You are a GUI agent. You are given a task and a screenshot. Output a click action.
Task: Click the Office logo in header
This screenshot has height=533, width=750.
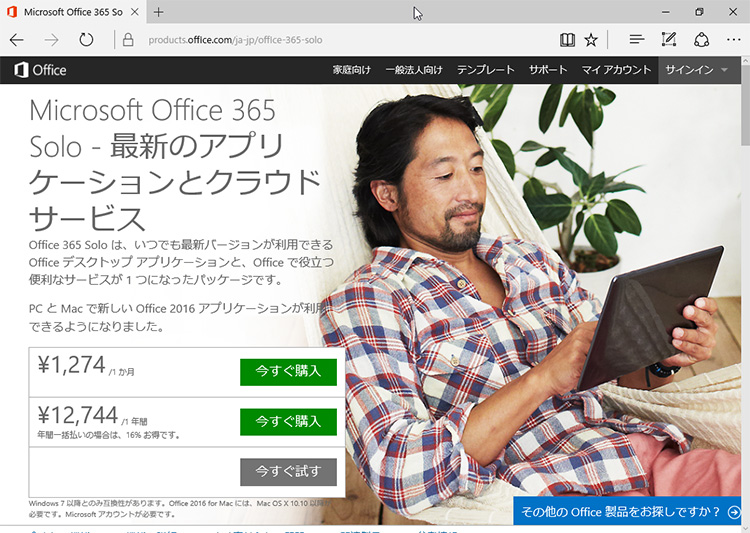click(x=40, y=70)
